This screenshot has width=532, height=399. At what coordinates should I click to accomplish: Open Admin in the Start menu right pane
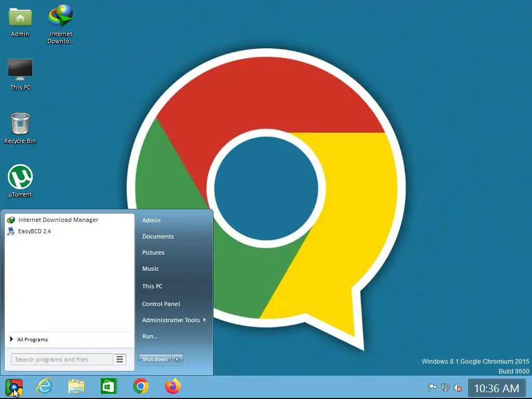[x=151, y=220]
